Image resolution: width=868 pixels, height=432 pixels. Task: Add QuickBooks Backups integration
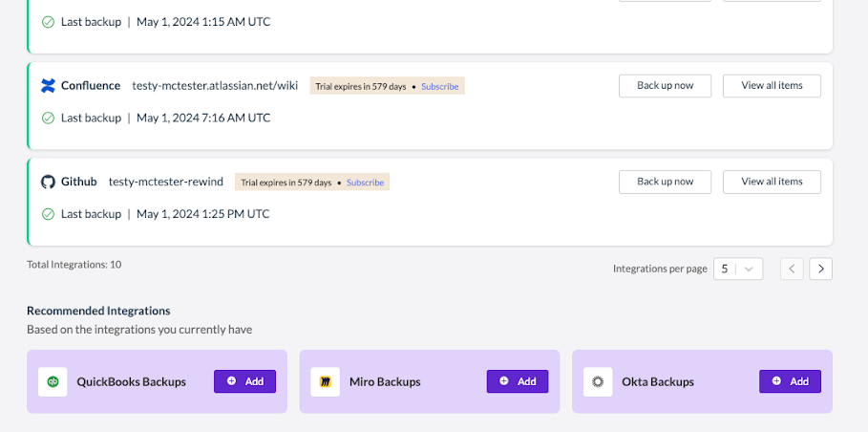[x=244, y=381]
